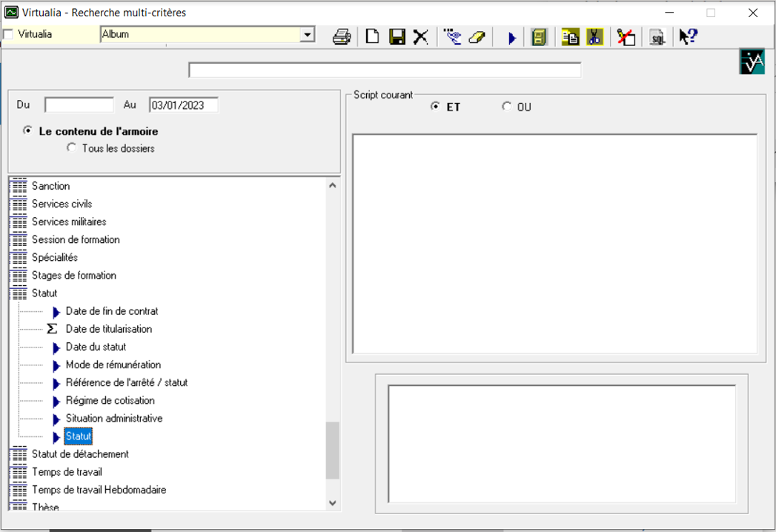The height and width of the screenshot is (532, 776).
Task: Click the SQL icon in toolbar
Action: coord(657,38)
